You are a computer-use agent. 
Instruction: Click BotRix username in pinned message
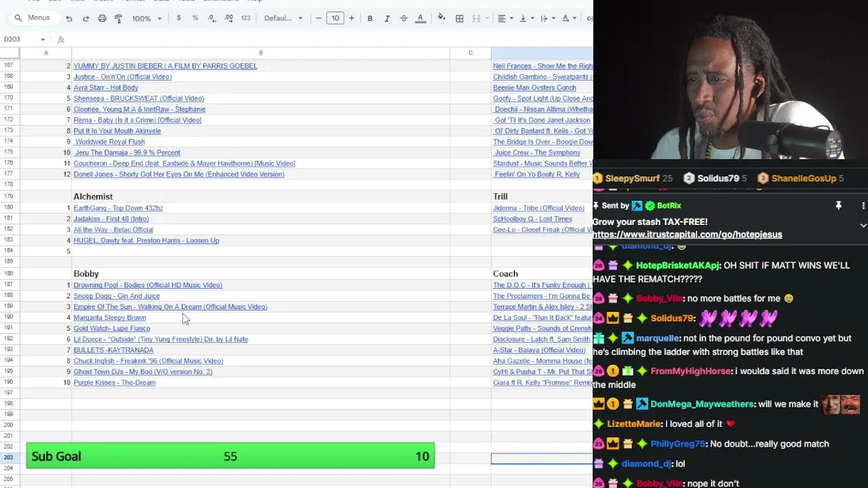tap(669, 205)
